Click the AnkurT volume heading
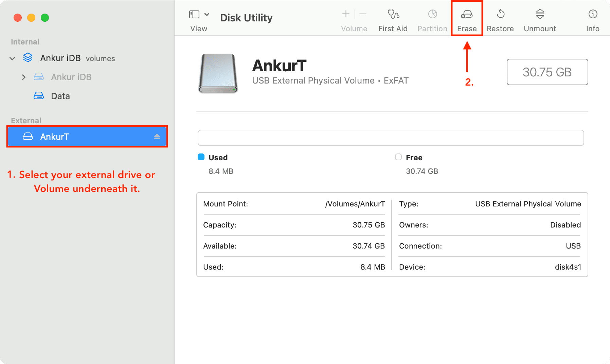 coord(279,66)
